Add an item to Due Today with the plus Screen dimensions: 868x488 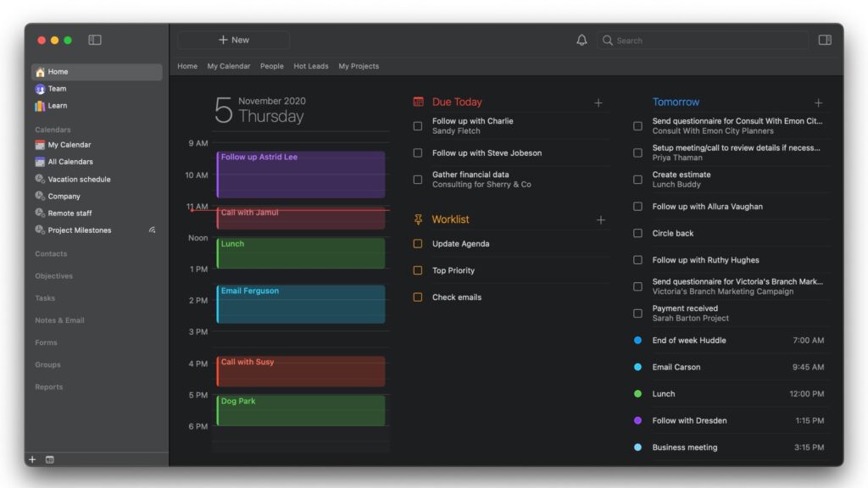pyautogui.click(x=598, y=102)
